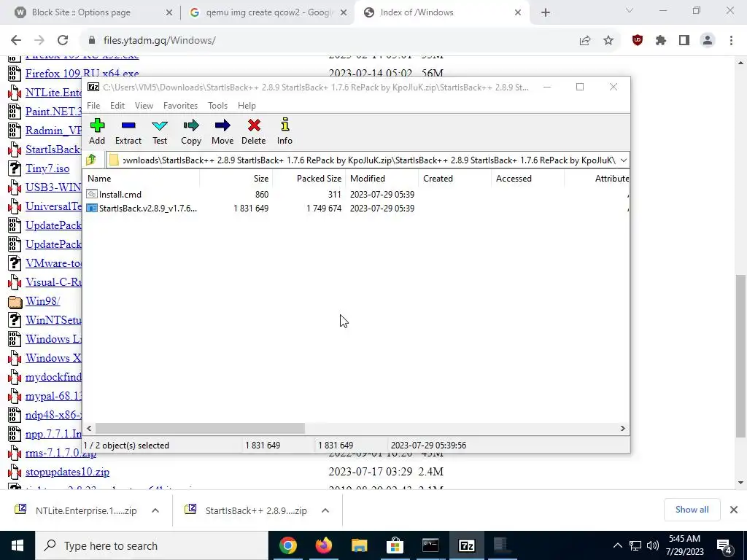Expand the 7-Zip address path dropdown

point(623,160)
